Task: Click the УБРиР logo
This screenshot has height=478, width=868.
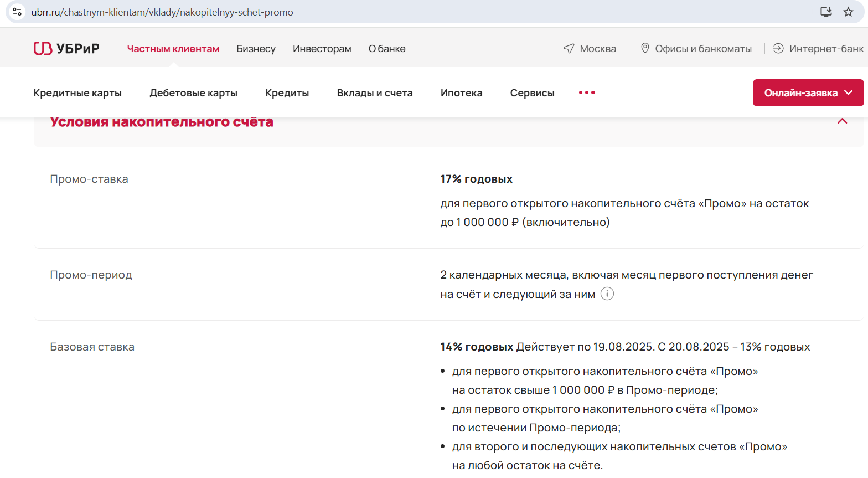Action: tap(66, 49)
